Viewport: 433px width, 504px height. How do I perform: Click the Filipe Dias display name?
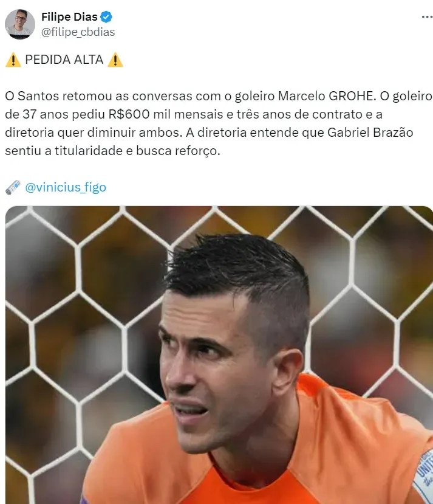[69, 16]
